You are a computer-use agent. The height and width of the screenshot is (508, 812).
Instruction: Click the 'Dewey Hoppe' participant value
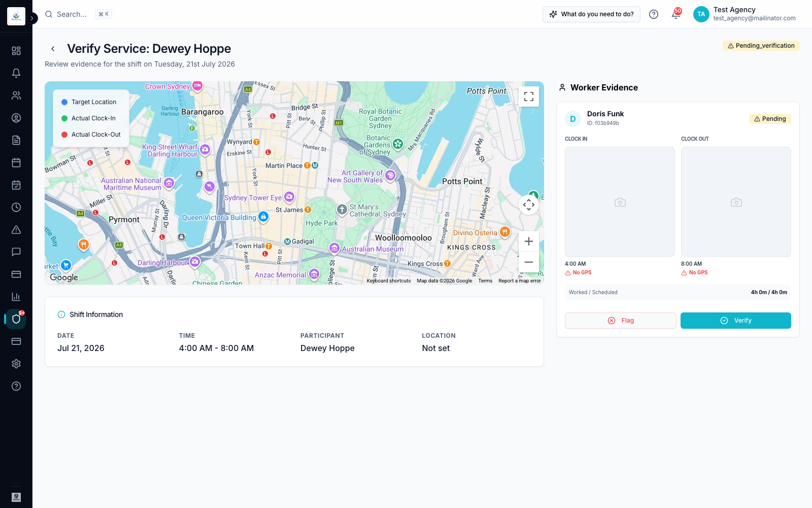pos(327,348)
